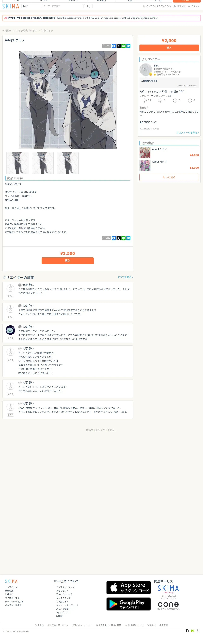Screen dimensions: 203x644
Task: Open note icon in footer
Action: pos(187,631)
